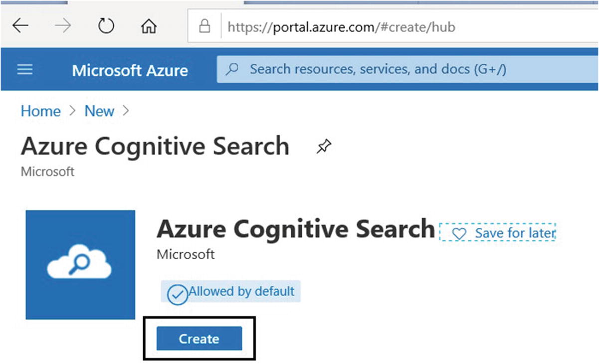This screenshot has height=364, width=599.
Task: Navigate to the Home breadcrumb link
Action: point(40,111)
